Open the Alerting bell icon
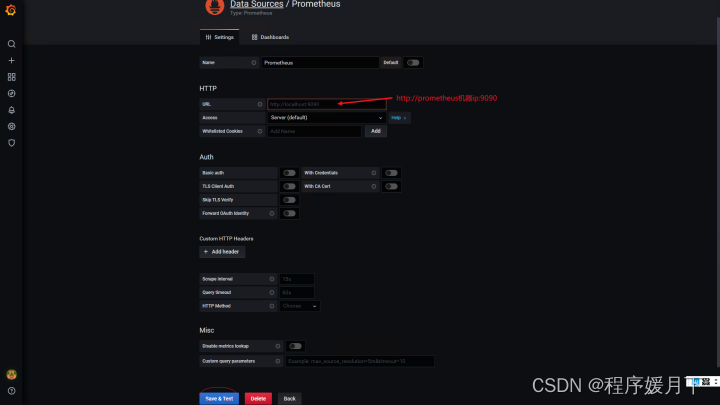 11,110
